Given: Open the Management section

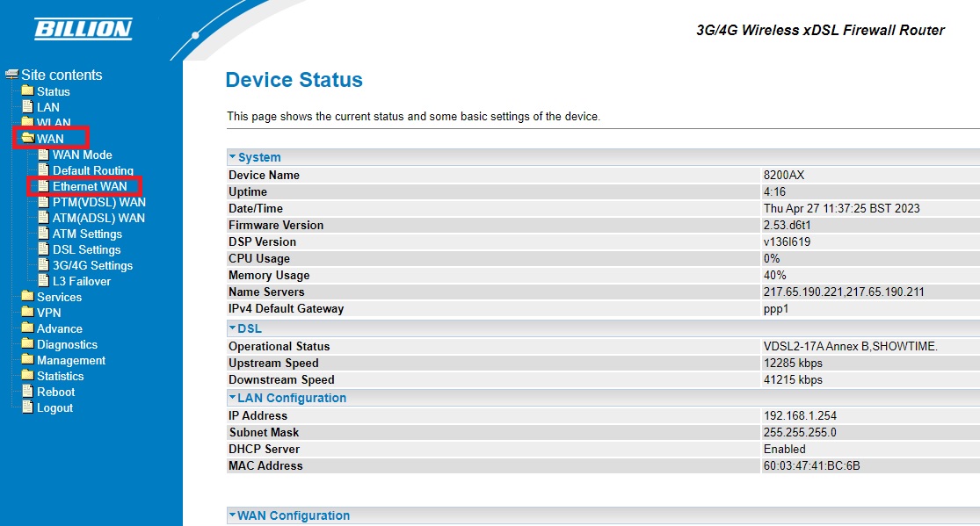Looking at the screenshot, I should coord(70,360).
